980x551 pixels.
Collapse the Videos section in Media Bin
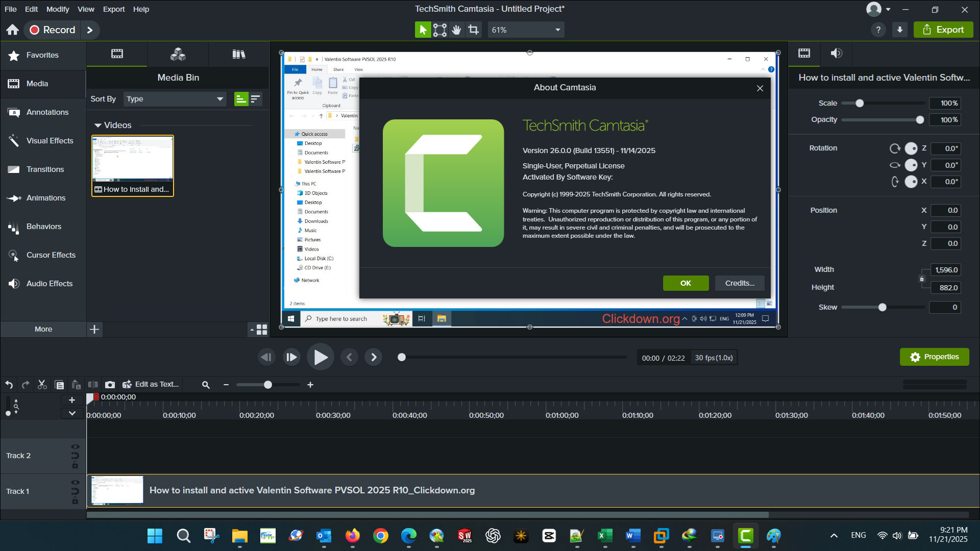[97, 125]
